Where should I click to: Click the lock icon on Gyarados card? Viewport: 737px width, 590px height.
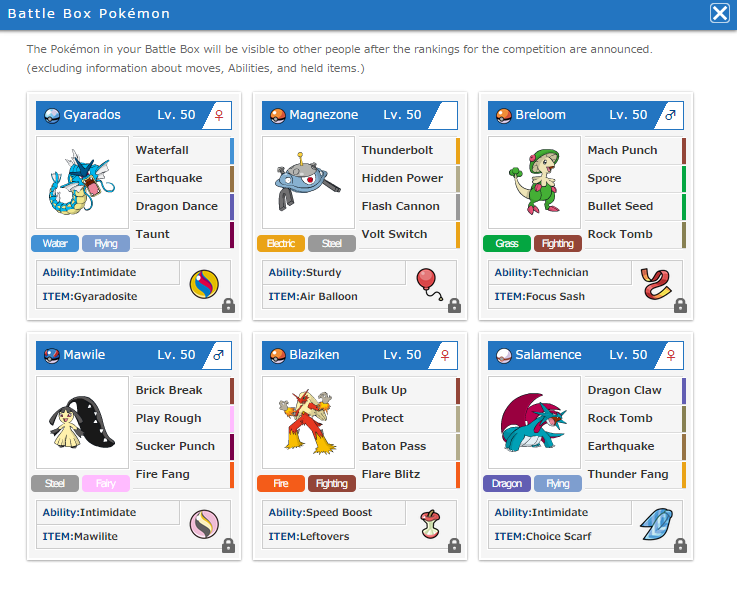(x=228, y=306)
